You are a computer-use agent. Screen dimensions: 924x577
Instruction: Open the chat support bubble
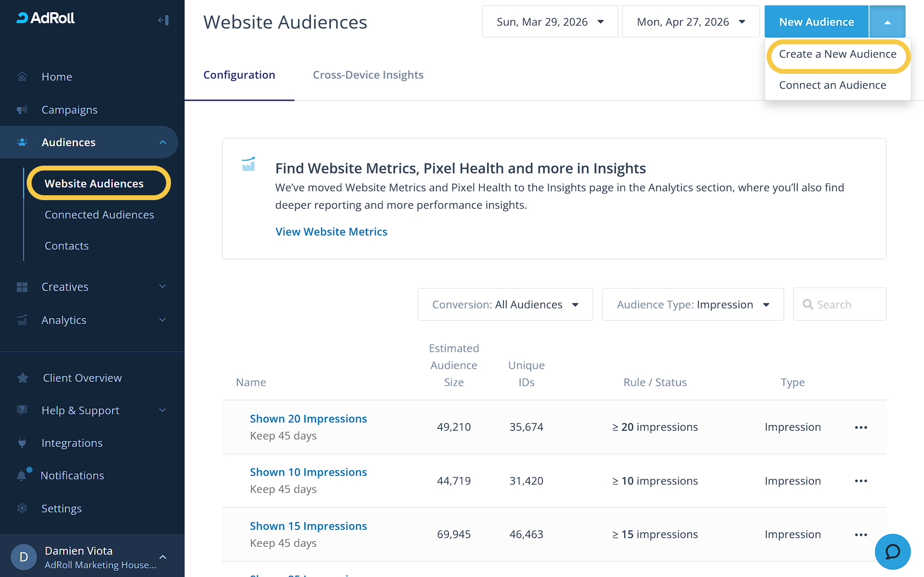coord(892,551)
